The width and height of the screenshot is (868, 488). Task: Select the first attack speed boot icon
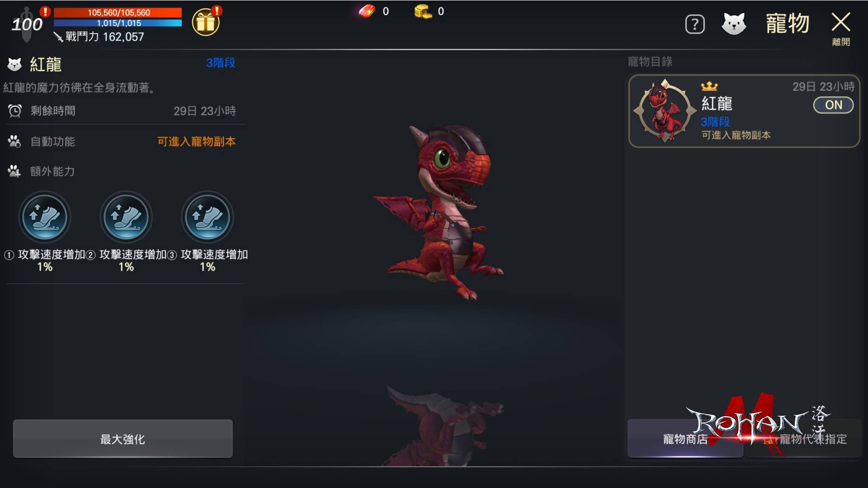[45, 217]
